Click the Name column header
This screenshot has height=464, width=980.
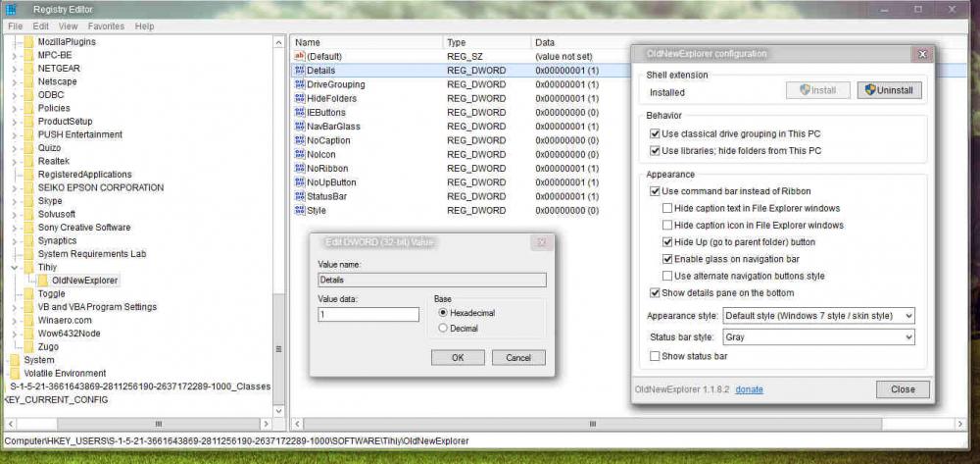click(367, 42)
